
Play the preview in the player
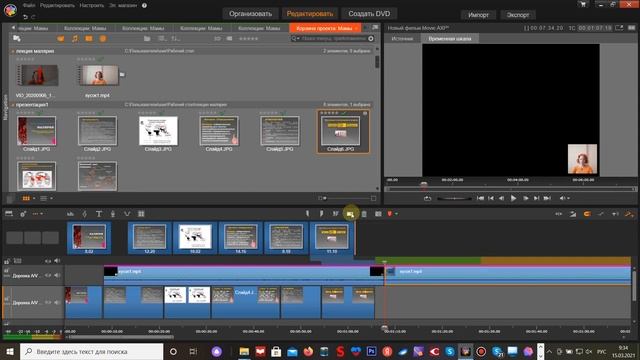[x=513, y=198]
